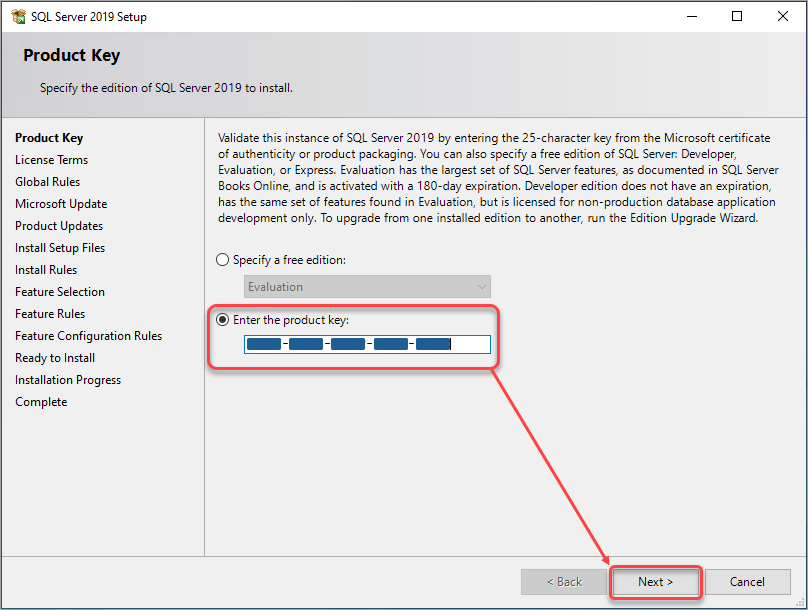The image size is (808, 610).
Task: Select the License Terms step
Action: (52, 160)
